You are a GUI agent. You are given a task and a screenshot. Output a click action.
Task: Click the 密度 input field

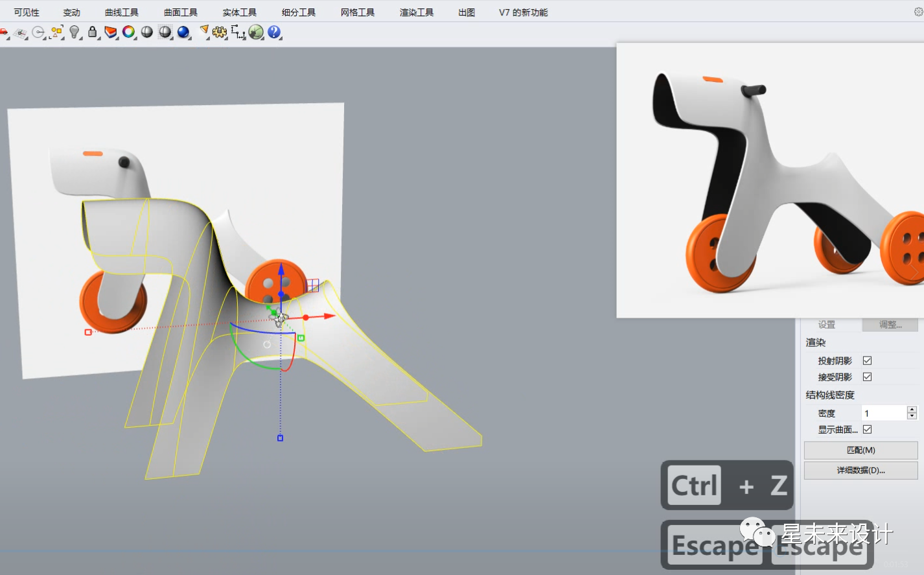tap(884, 413)
